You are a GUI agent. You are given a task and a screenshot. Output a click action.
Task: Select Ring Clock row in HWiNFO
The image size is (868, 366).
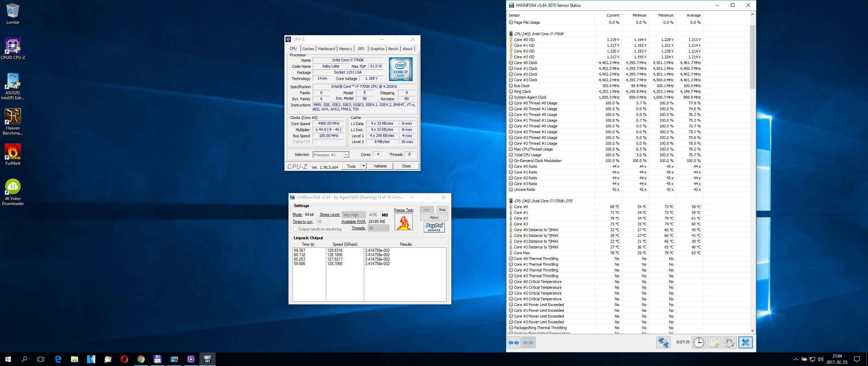pos(606,91)
